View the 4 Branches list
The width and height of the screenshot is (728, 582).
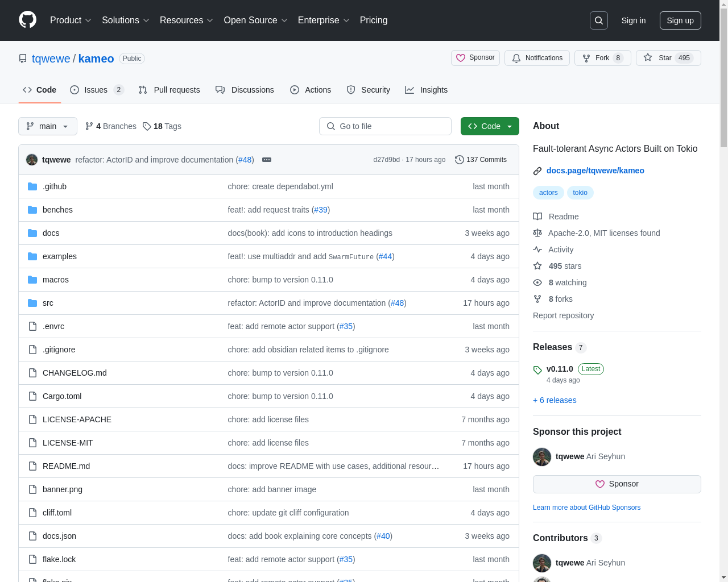pyautogui.click(x=111, y=126)
